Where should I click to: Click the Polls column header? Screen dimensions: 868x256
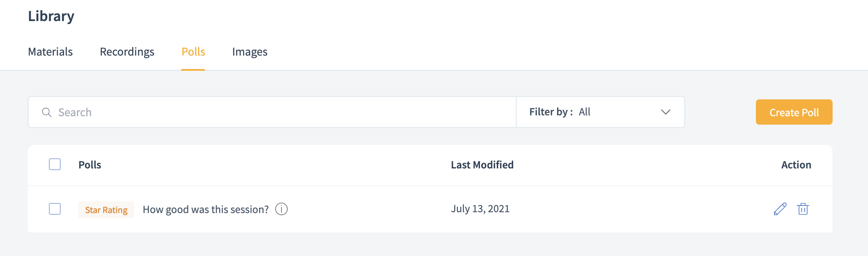pyautogui.click(x=90, y=165)
